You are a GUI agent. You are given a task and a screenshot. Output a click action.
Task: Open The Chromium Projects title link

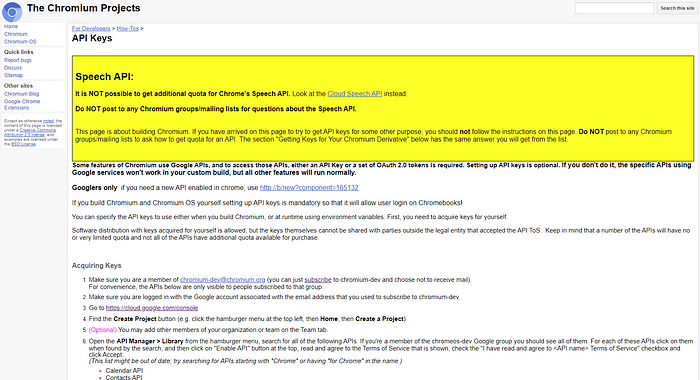pos(83,8)
